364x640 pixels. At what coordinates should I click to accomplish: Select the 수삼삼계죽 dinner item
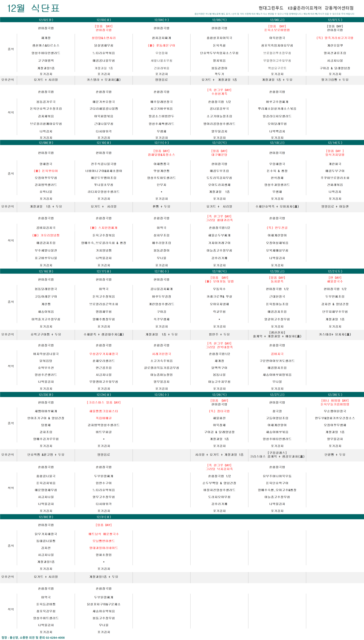point(219,94)
